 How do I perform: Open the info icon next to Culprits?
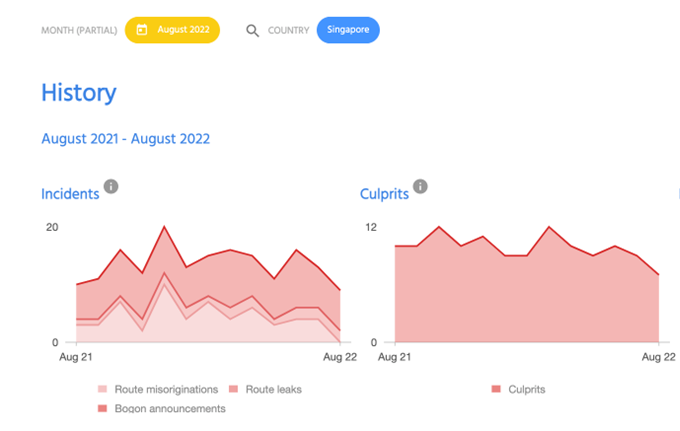(420, 186)
